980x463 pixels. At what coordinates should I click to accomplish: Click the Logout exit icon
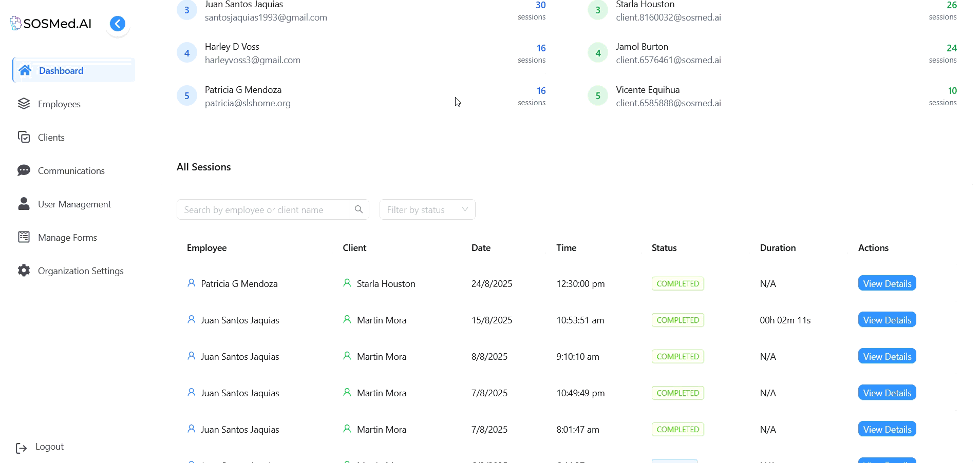21,447
